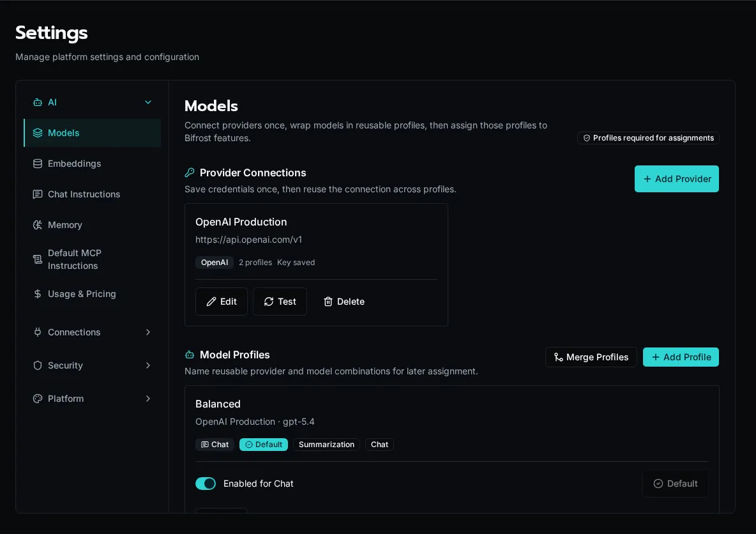Collapse the AI section chevron

coord(148,102)
